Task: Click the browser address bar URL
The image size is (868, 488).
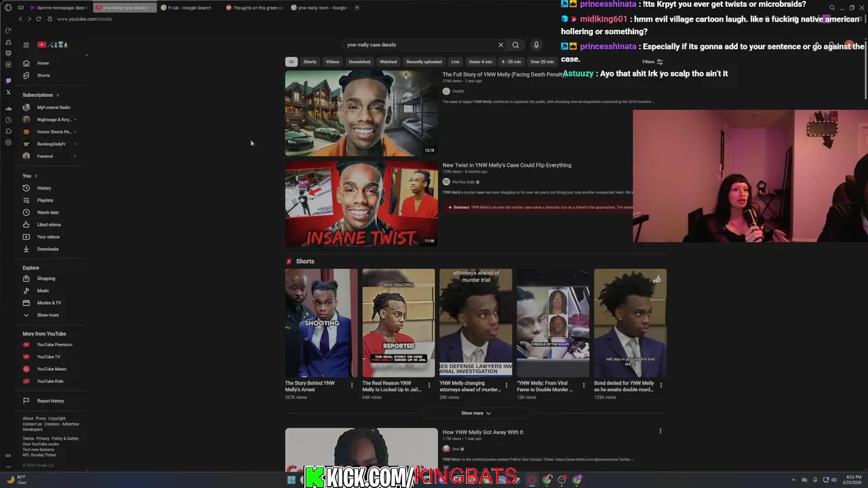Action: pos(85,19)
